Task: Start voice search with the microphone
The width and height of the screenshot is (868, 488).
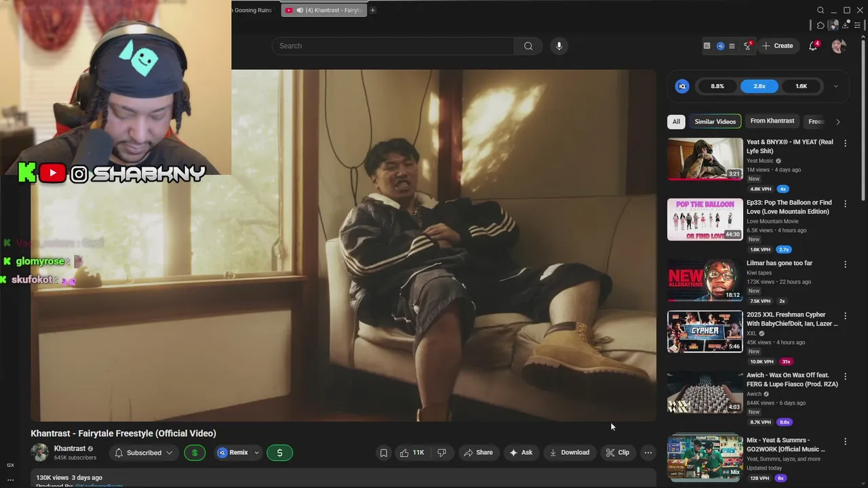Action: click(559, 46)
